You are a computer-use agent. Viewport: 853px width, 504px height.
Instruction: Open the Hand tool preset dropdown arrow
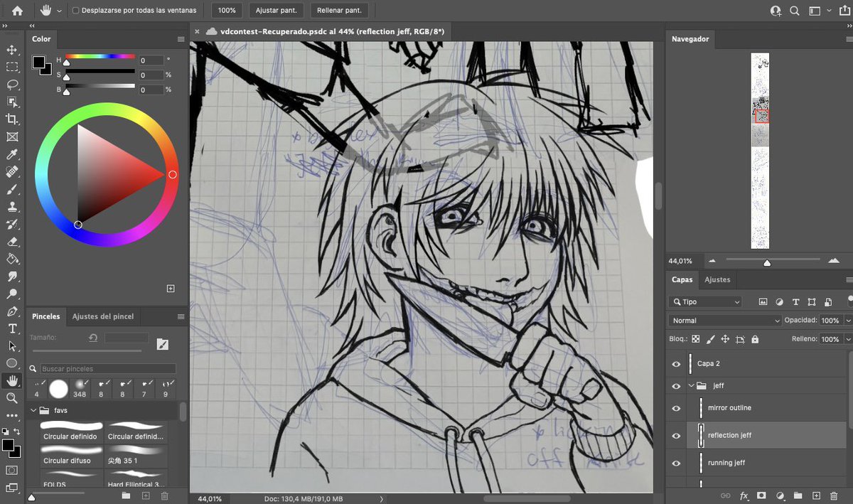pos(60,11)
